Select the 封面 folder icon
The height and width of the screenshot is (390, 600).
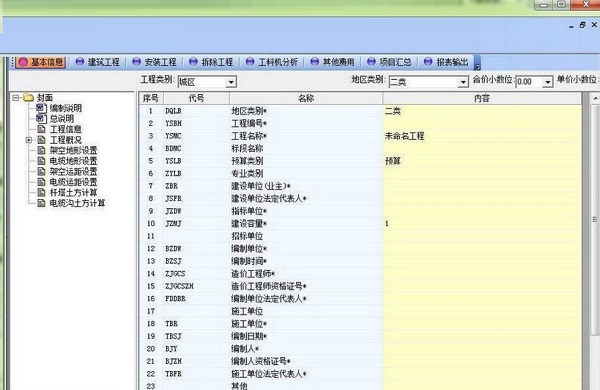point(29,98)
